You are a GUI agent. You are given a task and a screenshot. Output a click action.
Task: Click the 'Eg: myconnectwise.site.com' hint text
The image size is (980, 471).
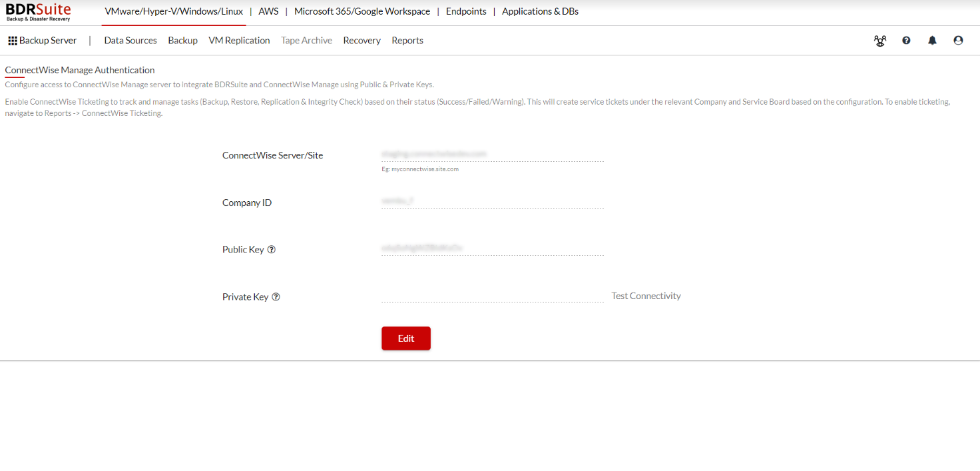pyautogui.click(x=420, y=169)
